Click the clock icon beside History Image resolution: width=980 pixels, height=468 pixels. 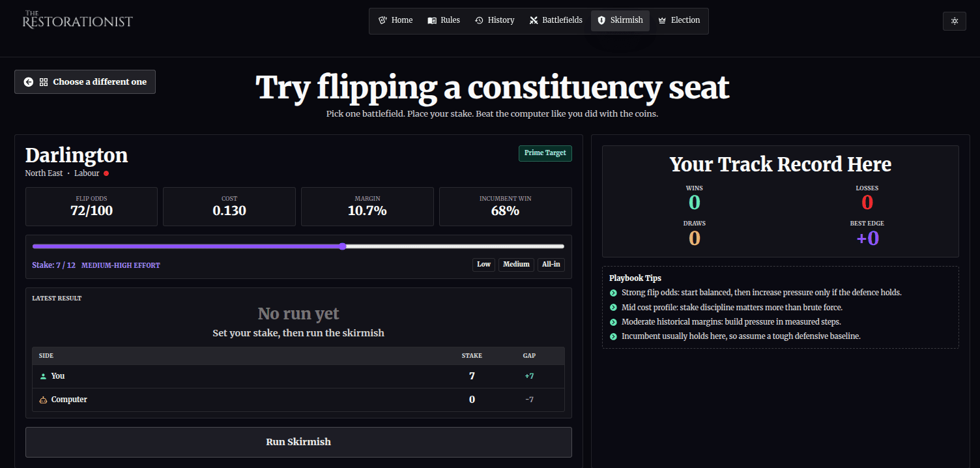tap(479, 20)
